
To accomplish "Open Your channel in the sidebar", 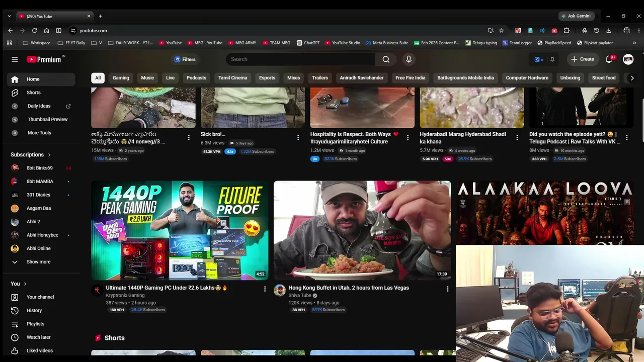I will click(x=40, y=297).
